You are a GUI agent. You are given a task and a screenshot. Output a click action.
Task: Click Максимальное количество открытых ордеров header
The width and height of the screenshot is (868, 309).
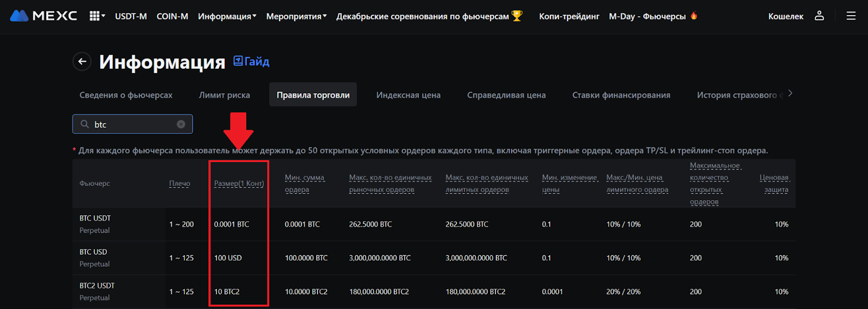tap(716, 183)
